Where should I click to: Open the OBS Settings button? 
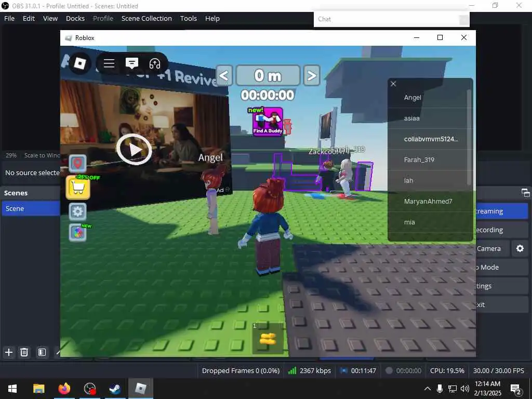click(502, 286)
